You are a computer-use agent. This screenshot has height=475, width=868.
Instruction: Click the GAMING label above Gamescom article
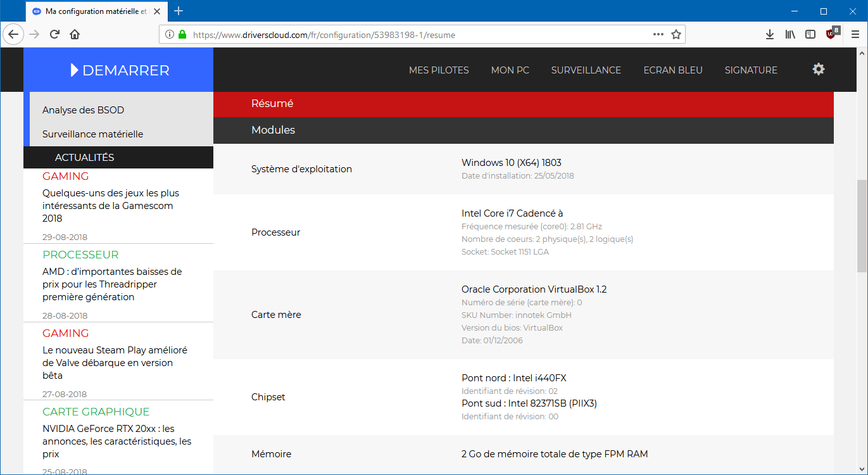coord(66,176)
